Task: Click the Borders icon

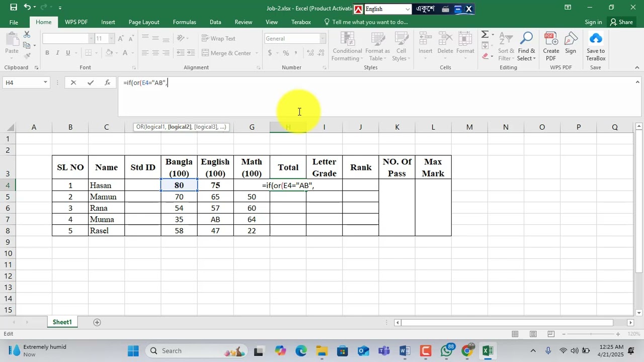Action: [x=88, y=53]
